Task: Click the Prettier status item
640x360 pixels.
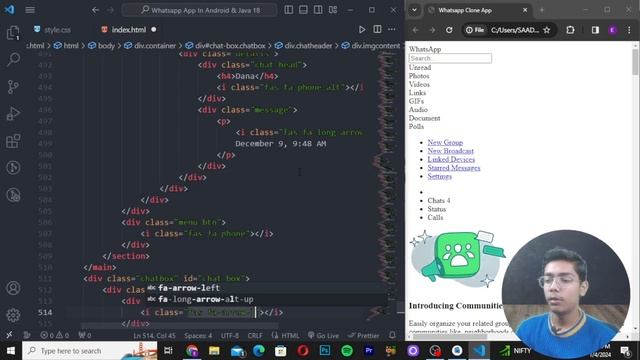Action: pos(363,336)
